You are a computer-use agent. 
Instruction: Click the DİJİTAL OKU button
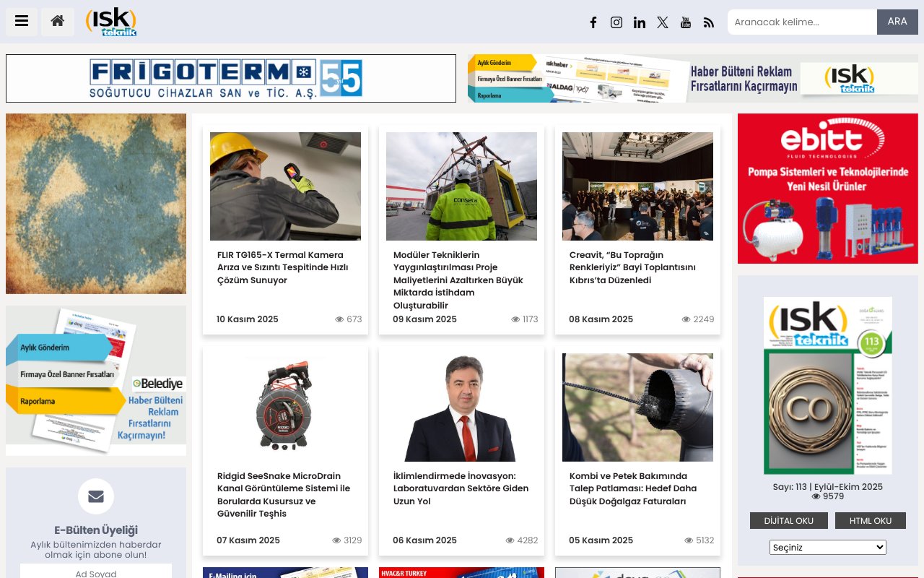click(788, 520)
